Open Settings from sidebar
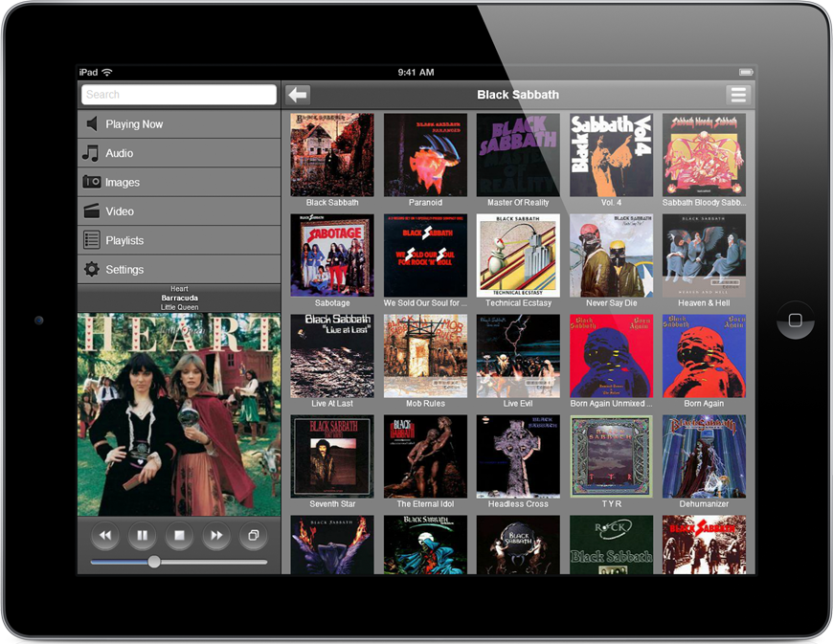The height and width of the screenshot is (644, 833). [179, 269]
